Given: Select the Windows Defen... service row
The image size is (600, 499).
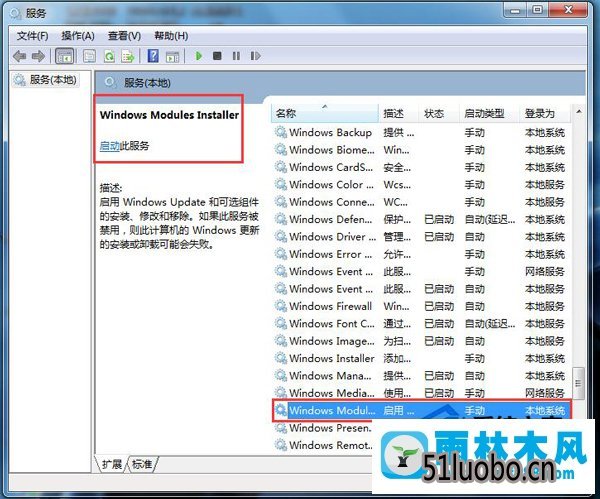Looking at the screenshot, I should [421, 220].
